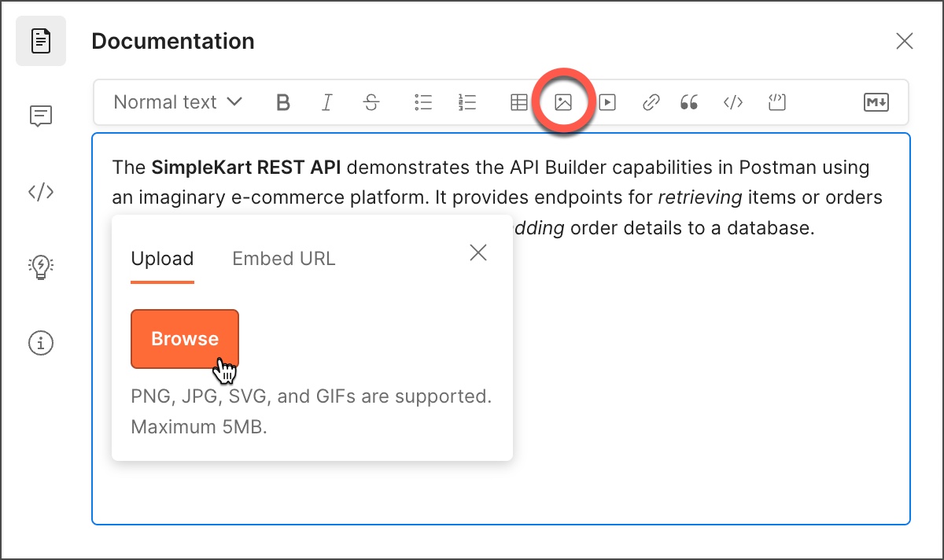The image size is (944, 560).
Task: Apply inline code formatting in toolbar
Action: point(733,102)
